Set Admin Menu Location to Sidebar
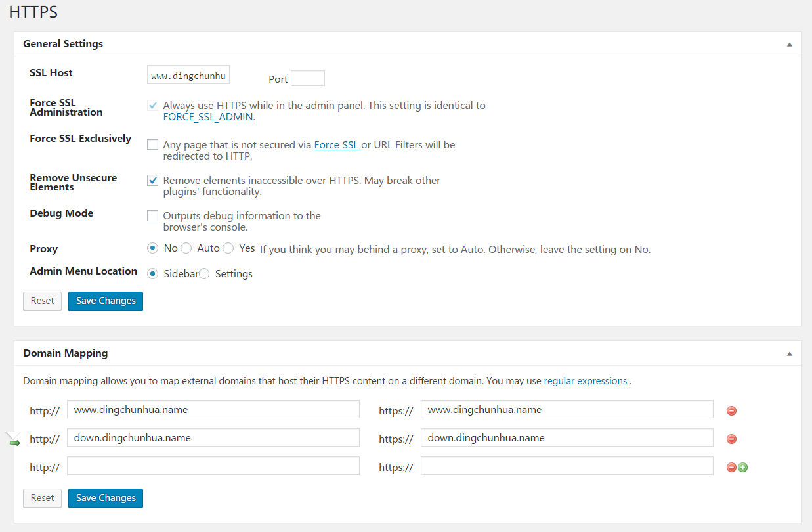The width and height of the screenshot is (812, 532). pyautogui.click(x=152, y=274)
